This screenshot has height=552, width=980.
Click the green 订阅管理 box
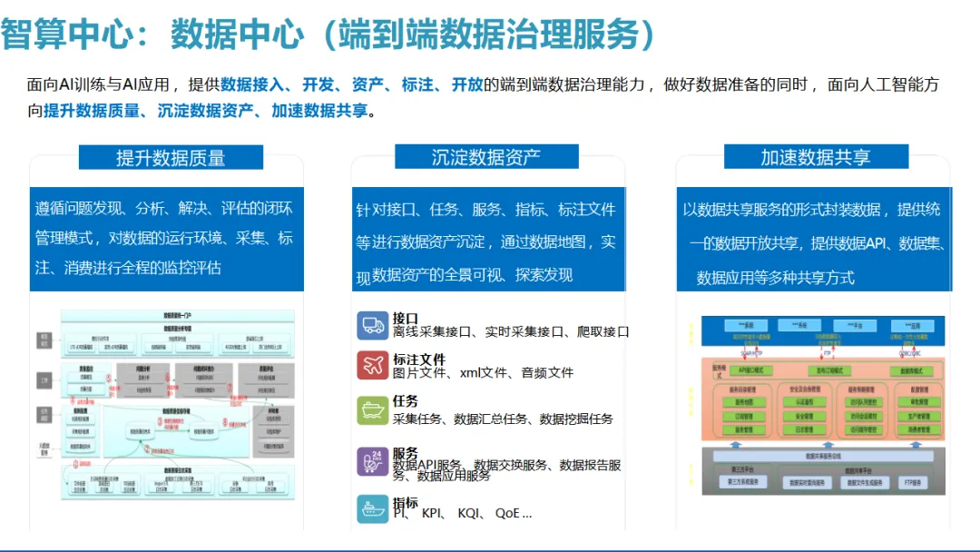pos(744,416)
